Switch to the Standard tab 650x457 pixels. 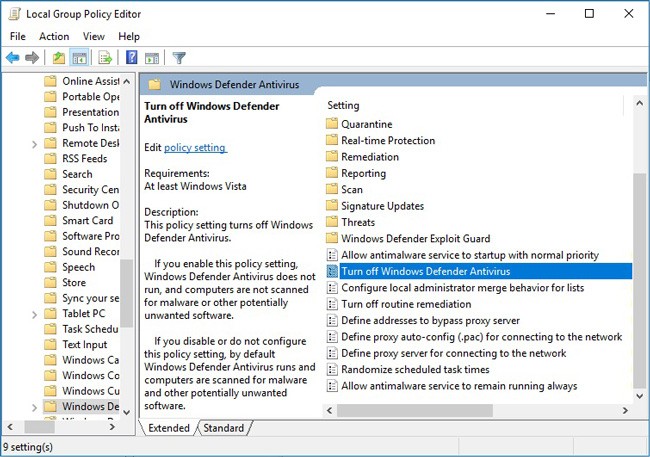pos(223,428)
